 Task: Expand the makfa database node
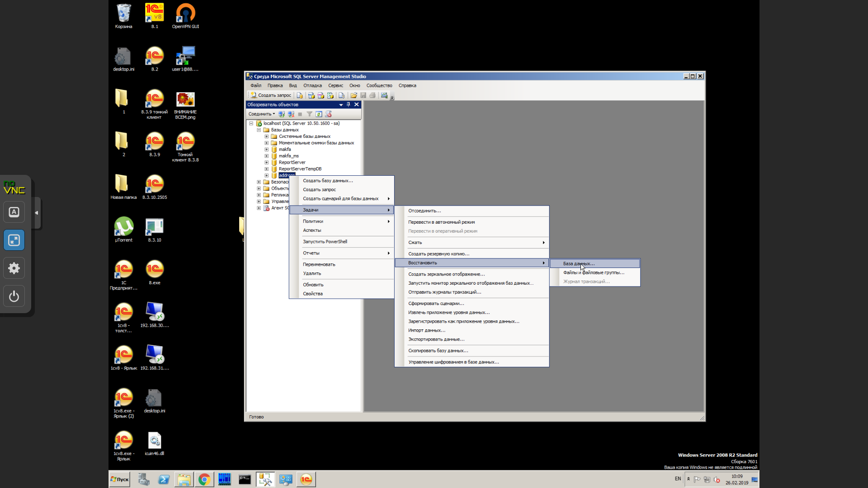pyautogui.click(x=266, y=150)
